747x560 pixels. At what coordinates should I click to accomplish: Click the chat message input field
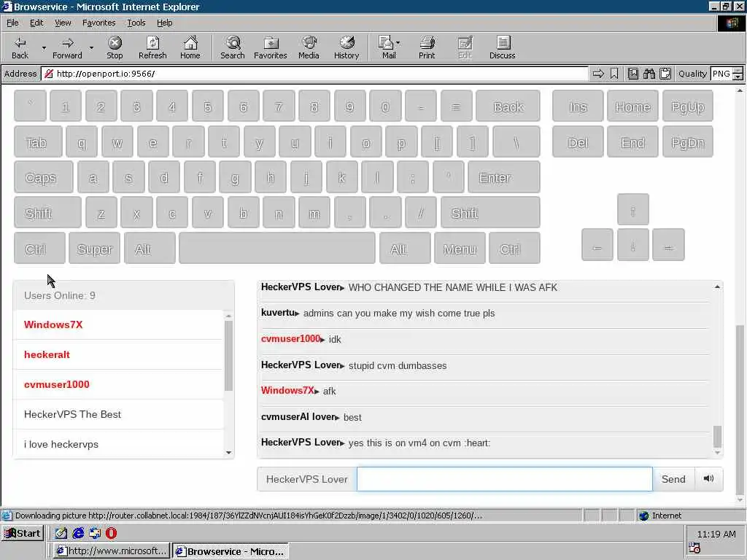coord(505,479)
